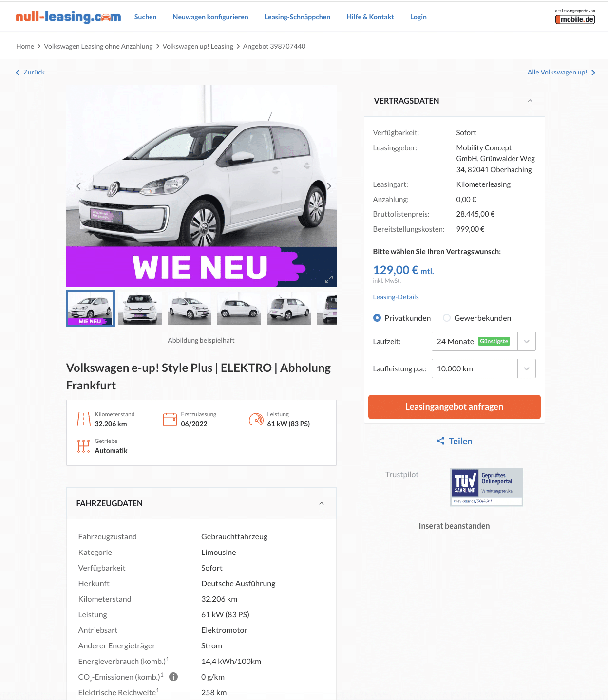Click Leasingangebot anfragen button
The width and height of the screenshot is (608, 700).
pos(454,407)
